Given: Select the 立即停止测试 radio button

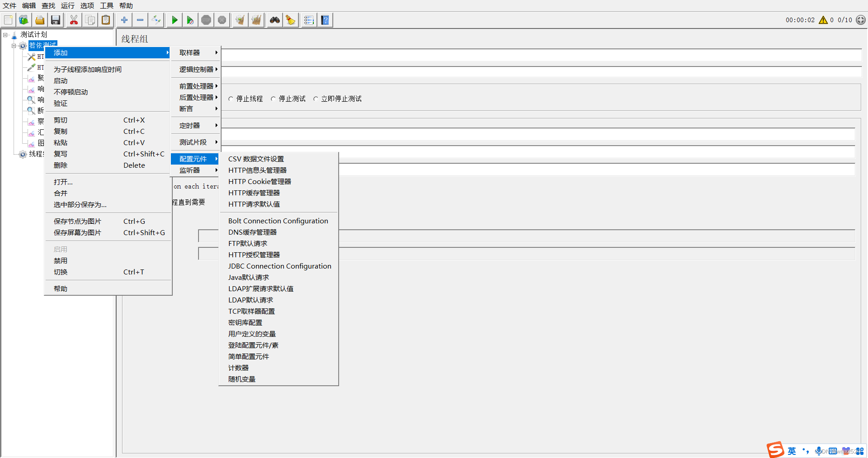Looking at the screenshot, I should pos(316,99).
